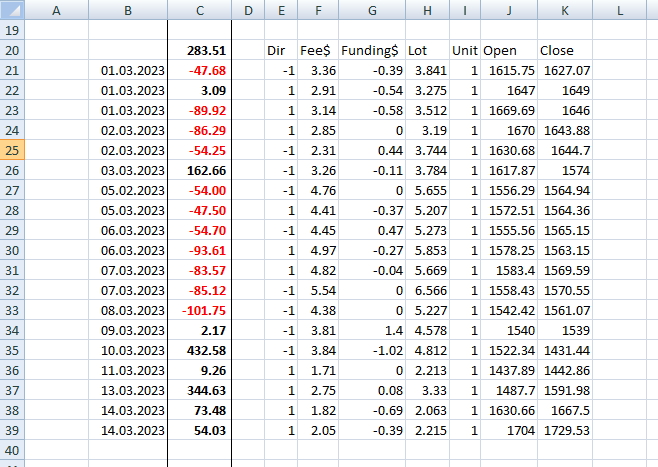The image size is (658, 467).
Task: Click date cell 08.03.2023
Action: tap(128, 310)
